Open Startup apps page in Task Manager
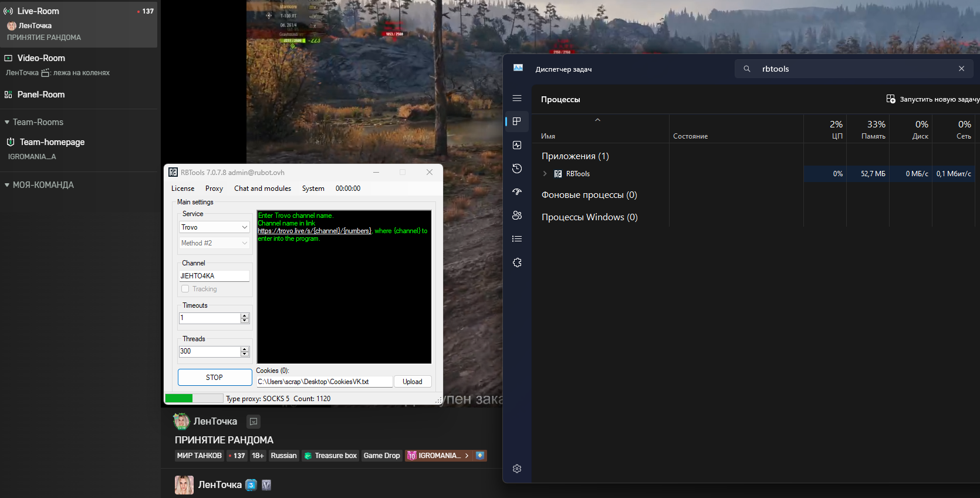The image size is (980, 498). [517, 192]
